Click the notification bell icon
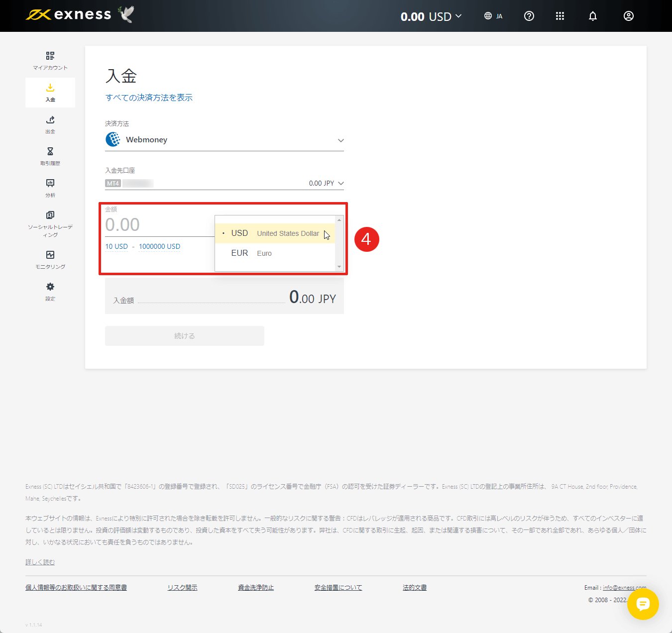 click(x=592, y=16)
